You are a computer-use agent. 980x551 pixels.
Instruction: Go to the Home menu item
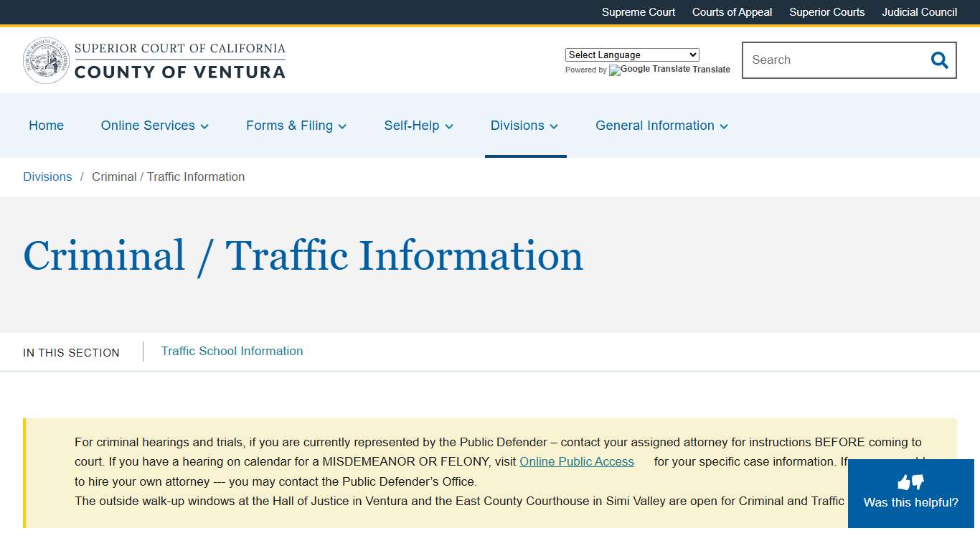pyautogui.click(x=46, y=126)
